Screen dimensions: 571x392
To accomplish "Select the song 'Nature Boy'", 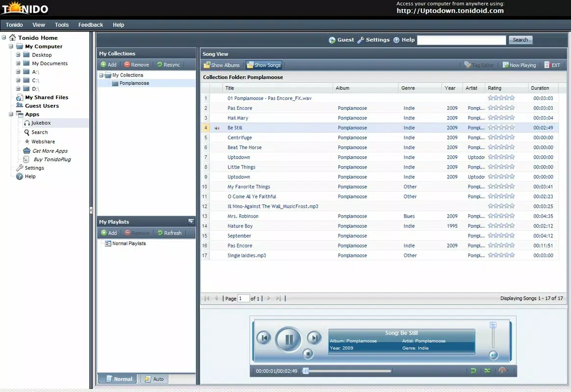I will (x=240, y=226).
